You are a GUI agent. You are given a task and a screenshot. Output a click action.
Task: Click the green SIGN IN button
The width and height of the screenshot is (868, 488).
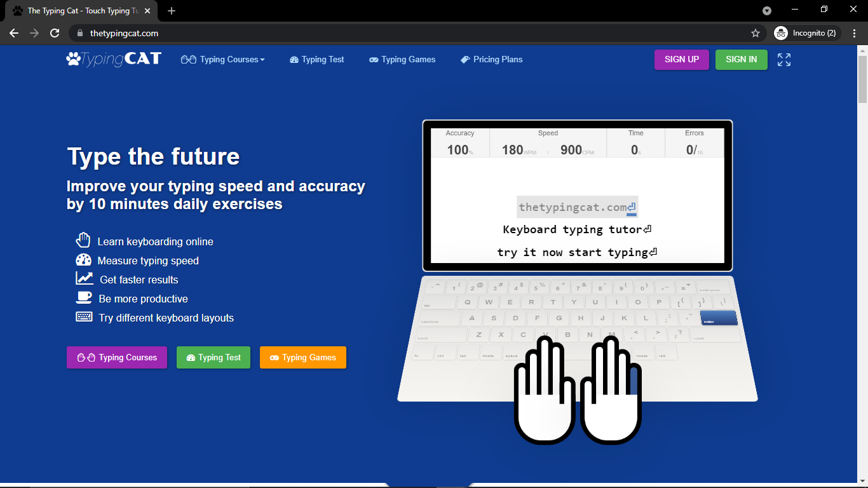click(x=742, y=59)
